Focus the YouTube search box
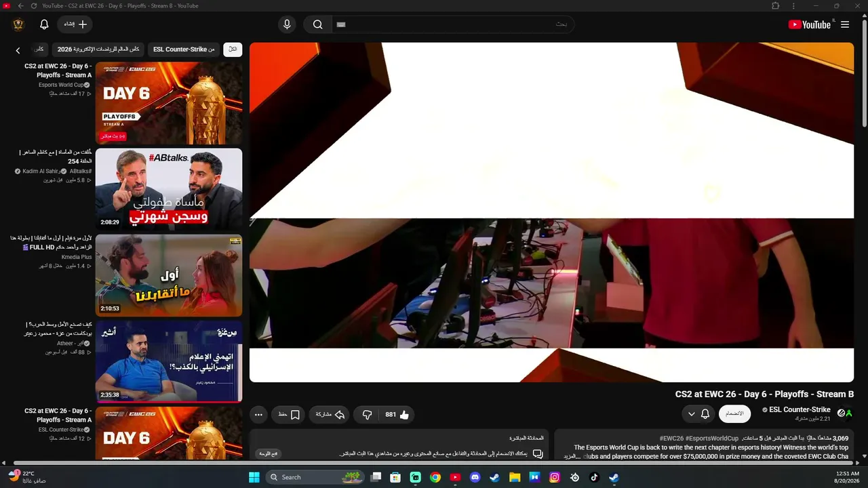 click(x=453, y=24)
